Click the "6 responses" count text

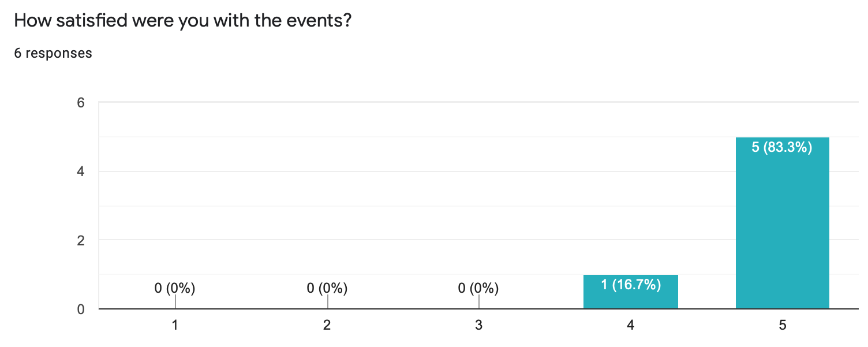coord(53,53)
